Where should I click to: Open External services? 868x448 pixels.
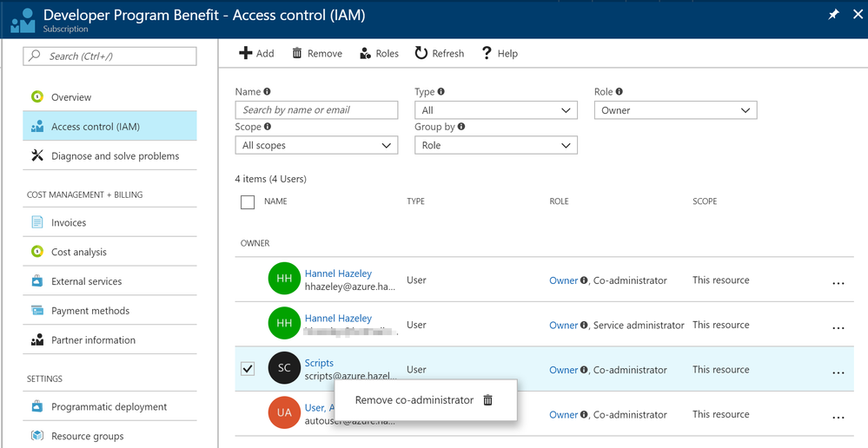(x=109, y=281)
